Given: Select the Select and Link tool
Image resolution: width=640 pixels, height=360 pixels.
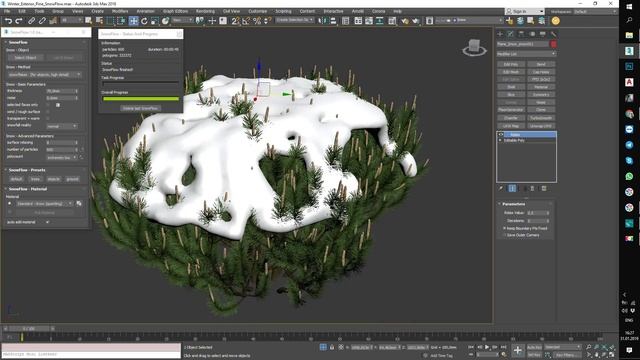Looking at the screenshot, I should pyautogui.click(x=31, y=20).
